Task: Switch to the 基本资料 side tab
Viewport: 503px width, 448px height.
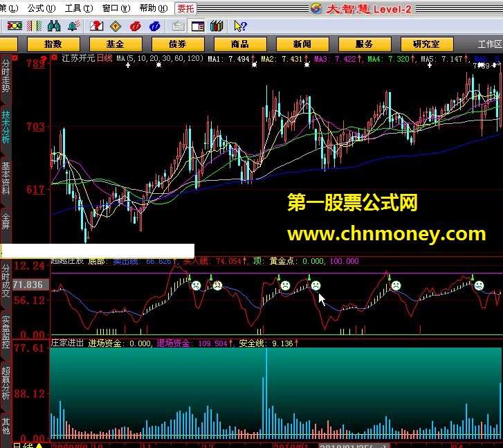Action: (x=6, y=179)
